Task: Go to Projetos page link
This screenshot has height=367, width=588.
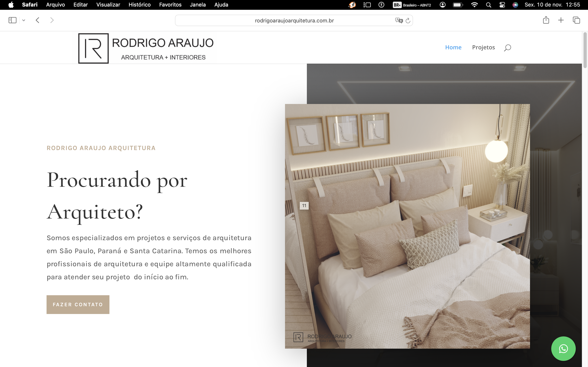Action: (483, 47)
